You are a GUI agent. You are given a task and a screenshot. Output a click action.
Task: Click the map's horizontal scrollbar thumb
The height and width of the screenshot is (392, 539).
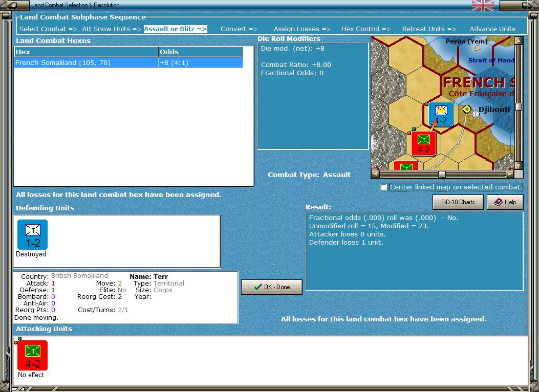[442, 174]
